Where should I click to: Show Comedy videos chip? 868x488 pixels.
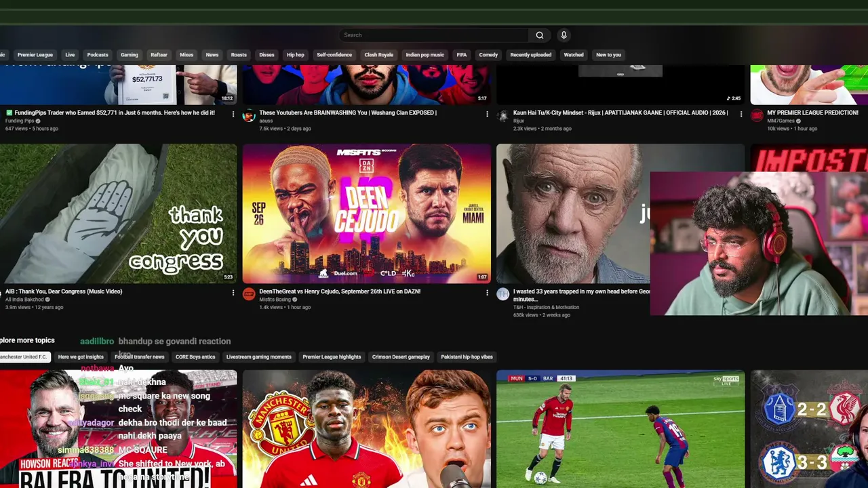[x=488, y=55]
